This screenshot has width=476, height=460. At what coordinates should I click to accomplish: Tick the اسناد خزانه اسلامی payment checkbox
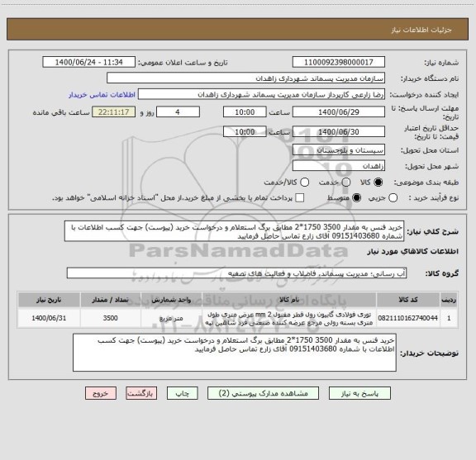click(300, 198)
